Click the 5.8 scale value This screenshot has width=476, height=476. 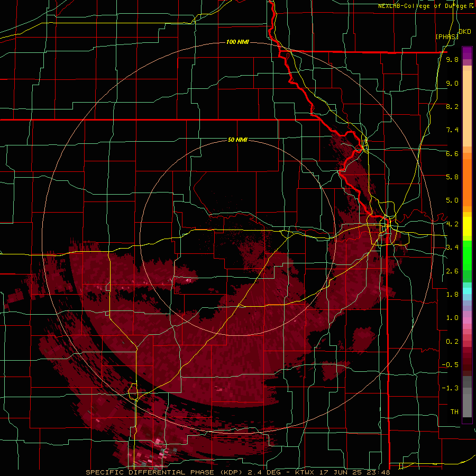point(452,177)
